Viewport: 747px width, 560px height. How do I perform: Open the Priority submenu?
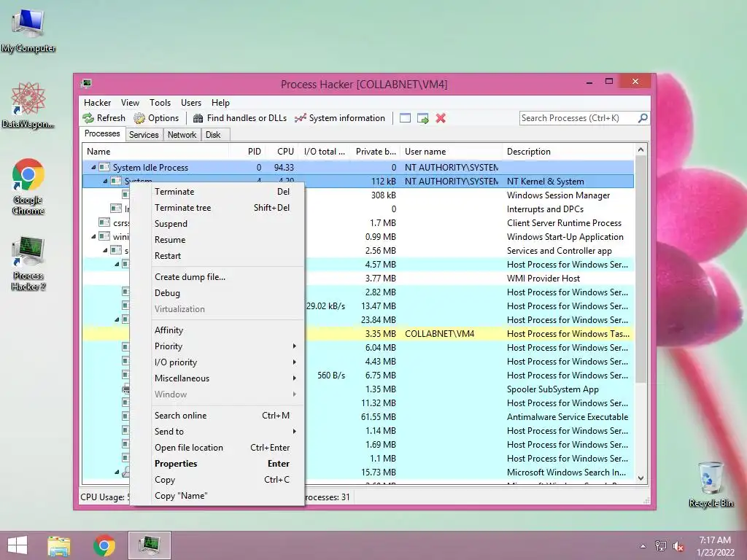pyautogui.click(x=226, y=346)
